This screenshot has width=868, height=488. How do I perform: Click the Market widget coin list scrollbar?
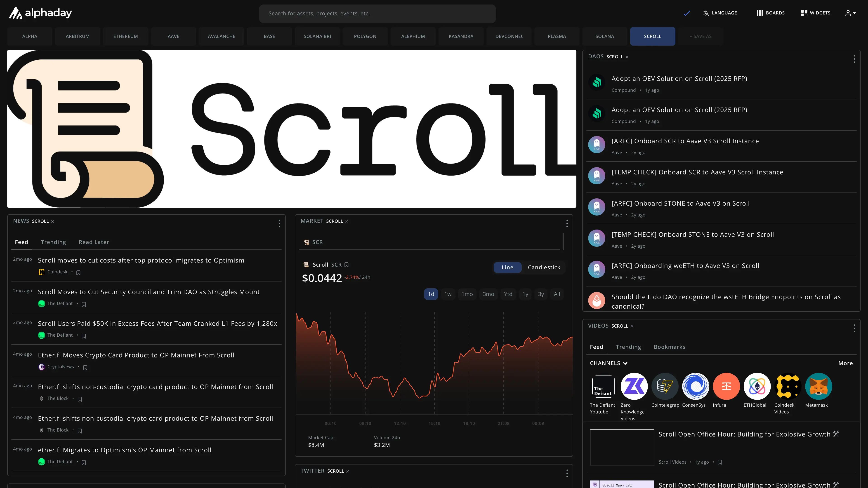pyautogui.click(x=563, y=241)
